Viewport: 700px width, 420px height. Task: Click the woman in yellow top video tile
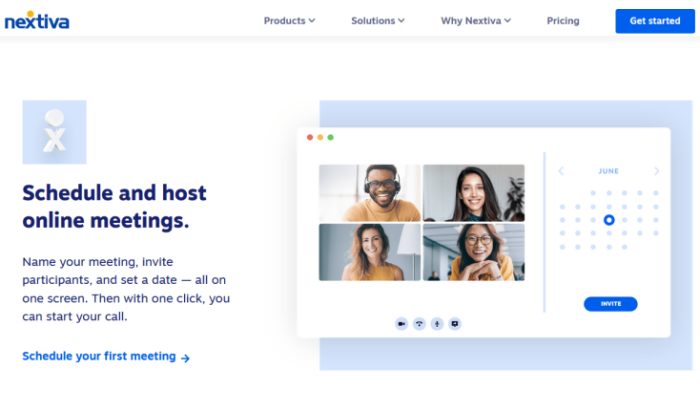pyautogui.click(x=370, y=252)
